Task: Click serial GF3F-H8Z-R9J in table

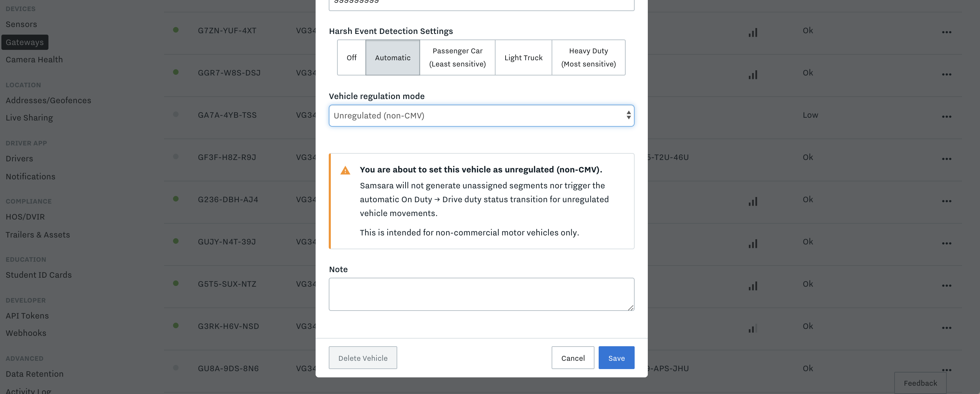Action: 227,157
